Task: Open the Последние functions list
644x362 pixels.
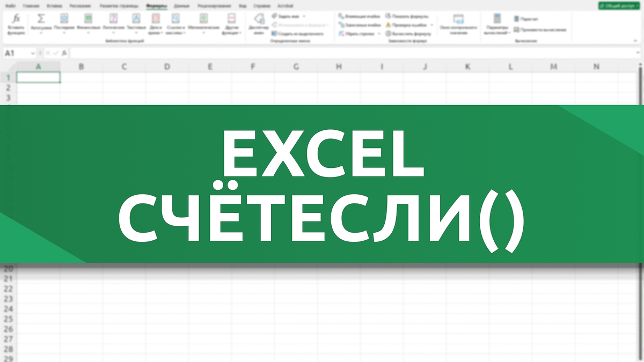Action: (x=64, y=24)
